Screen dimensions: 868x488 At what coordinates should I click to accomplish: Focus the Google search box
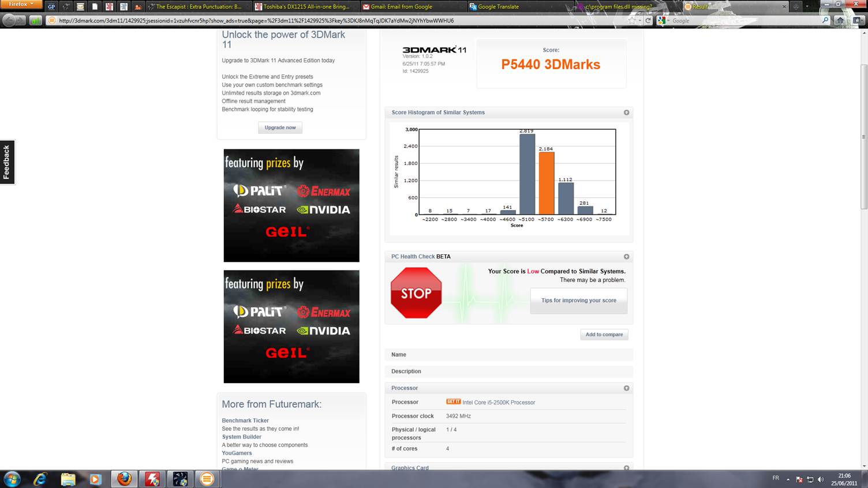(x=744, y=21)
